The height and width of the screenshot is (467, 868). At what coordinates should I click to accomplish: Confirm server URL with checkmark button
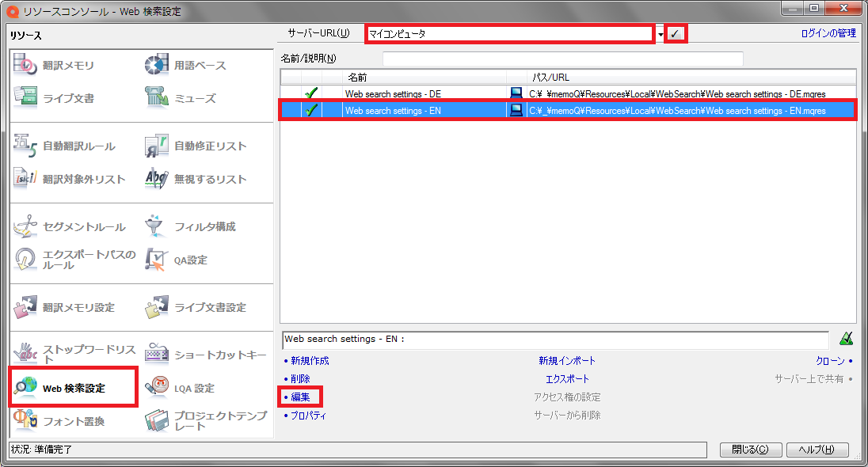[x=675, y=34]
